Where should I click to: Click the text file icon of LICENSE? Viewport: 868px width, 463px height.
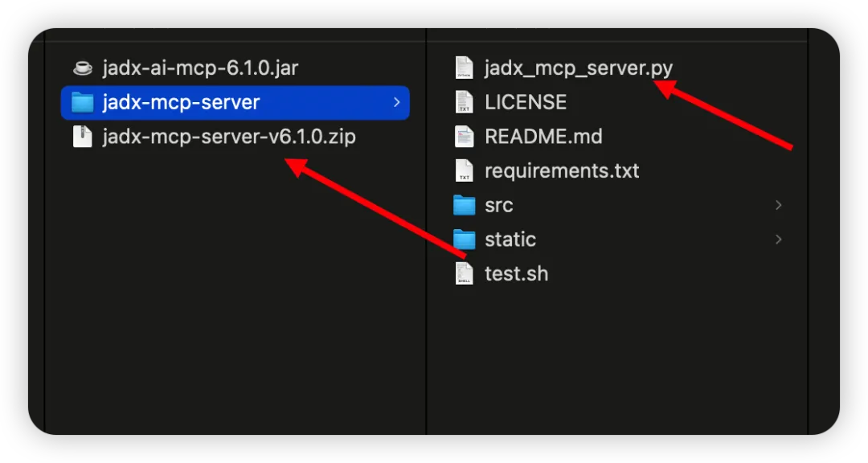pos(464,102)
